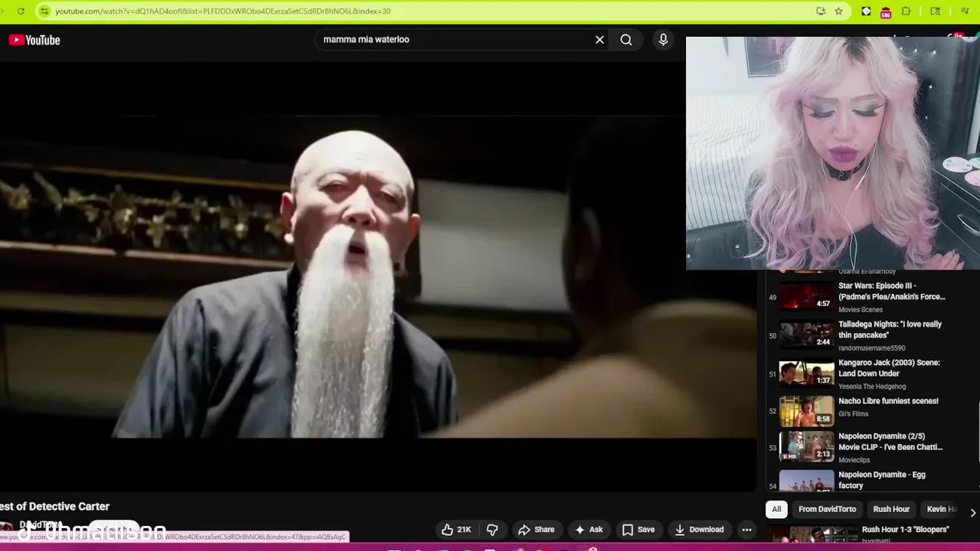The height and width of the screenshot is (551, 980).
Task: Open the black and white extension icon
Action: 866,11
